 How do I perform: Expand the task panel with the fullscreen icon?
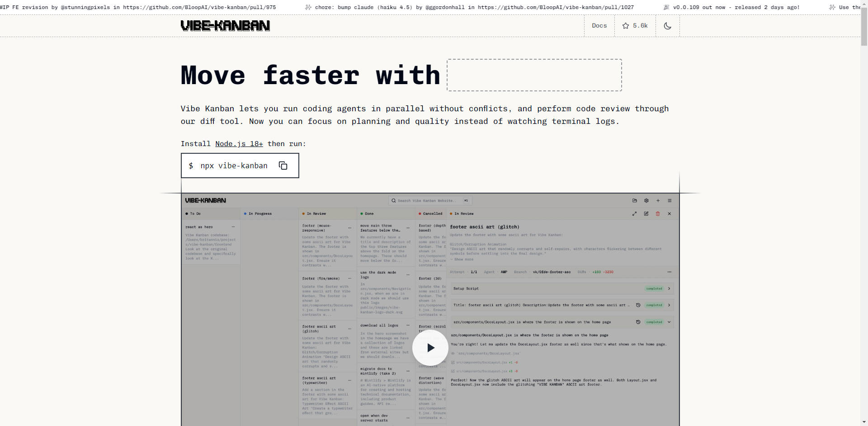tap(635, 214)
